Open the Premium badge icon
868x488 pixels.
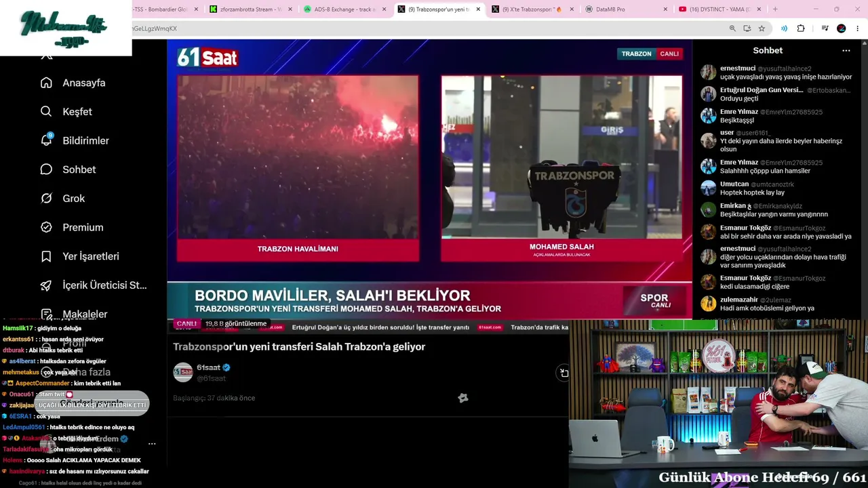(x=46, y=228)
